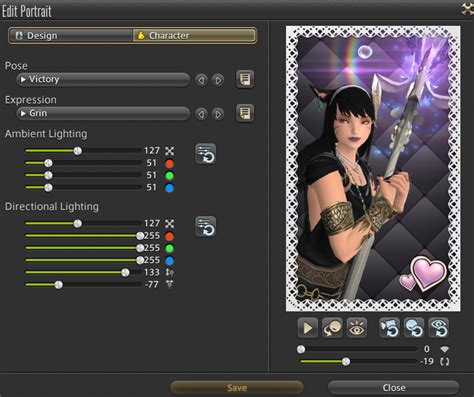Screen dimensions: 474x397
Task: Click the Ambient Lighting blue color dot
Action: [170, 188]
